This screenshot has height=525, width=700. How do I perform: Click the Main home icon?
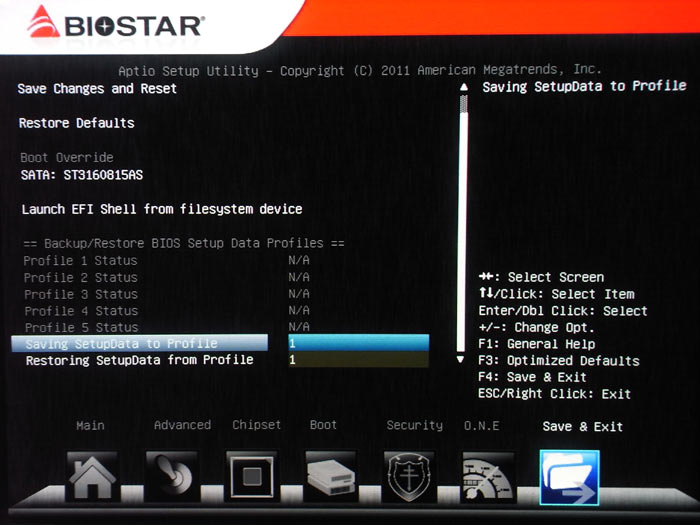coord(92,477)
